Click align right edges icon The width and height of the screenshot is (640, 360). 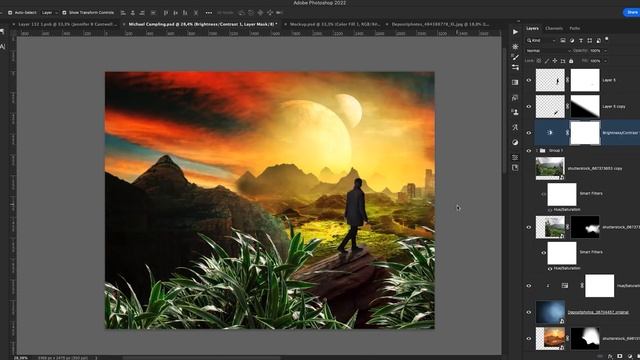point(142,13)
